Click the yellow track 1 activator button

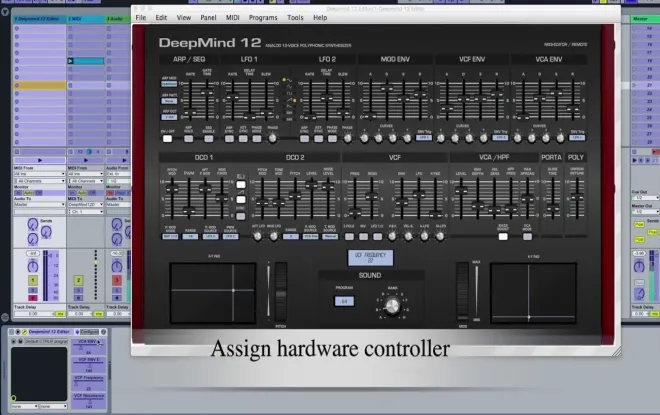tap(33, 280)
